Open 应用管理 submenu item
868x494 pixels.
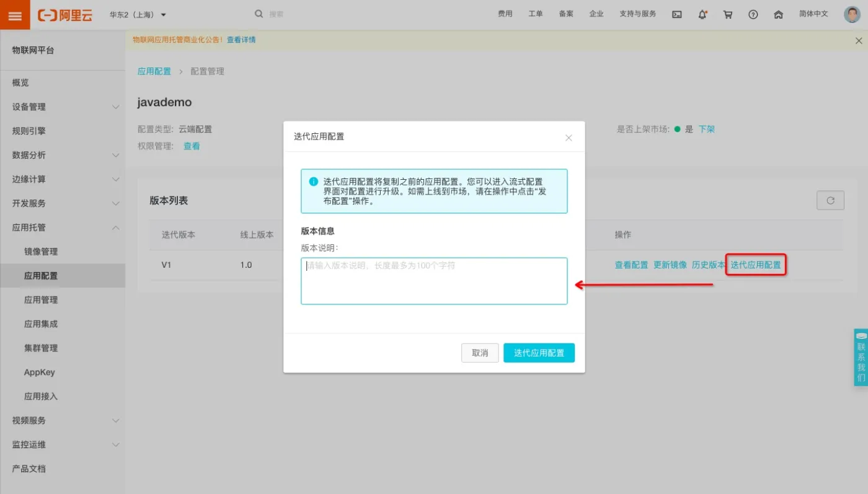[63, 300]
